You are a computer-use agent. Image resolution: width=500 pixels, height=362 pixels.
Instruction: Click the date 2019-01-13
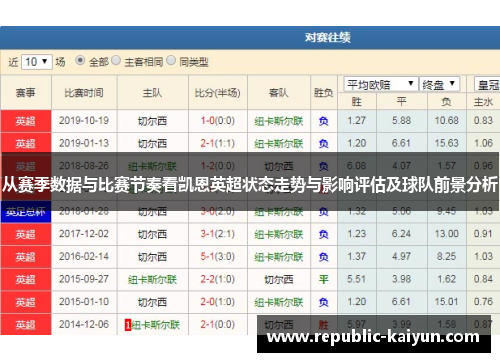click(84, 143)
